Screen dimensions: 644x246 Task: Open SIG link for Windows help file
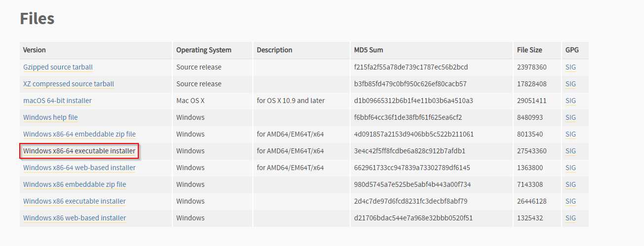click(570, 117)
